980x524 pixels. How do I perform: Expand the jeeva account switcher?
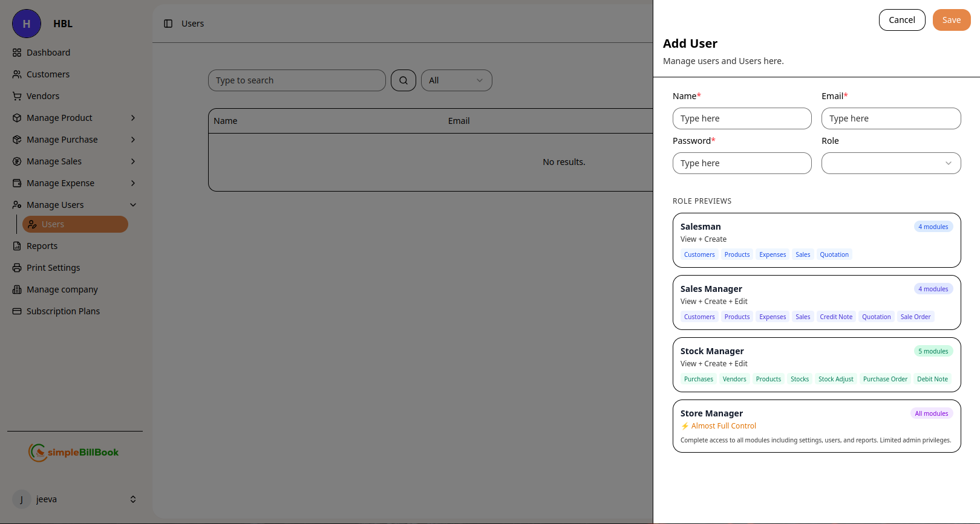(x=133, y=499)
